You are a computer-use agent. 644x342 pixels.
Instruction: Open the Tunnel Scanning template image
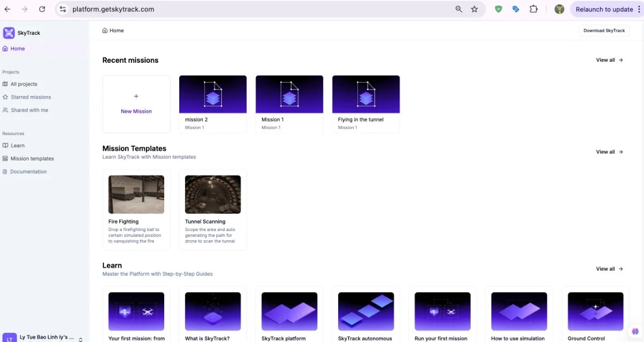pos(213,195)
